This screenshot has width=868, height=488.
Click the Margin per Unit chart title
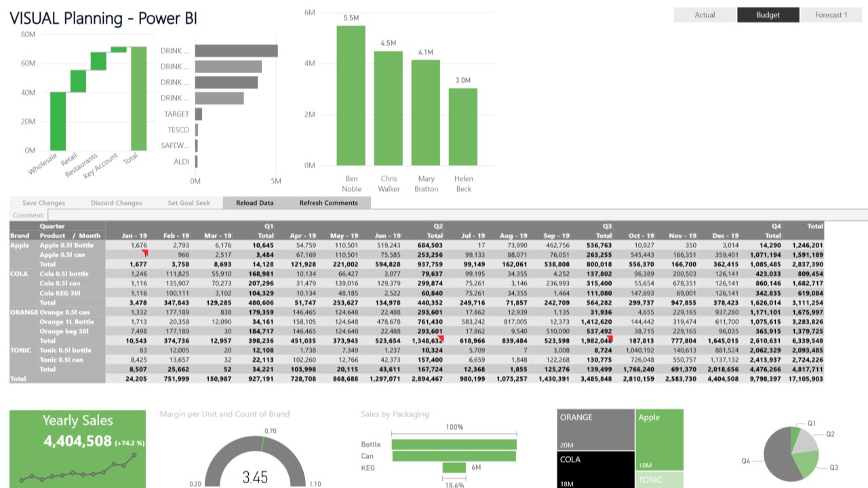coord(224,413)
